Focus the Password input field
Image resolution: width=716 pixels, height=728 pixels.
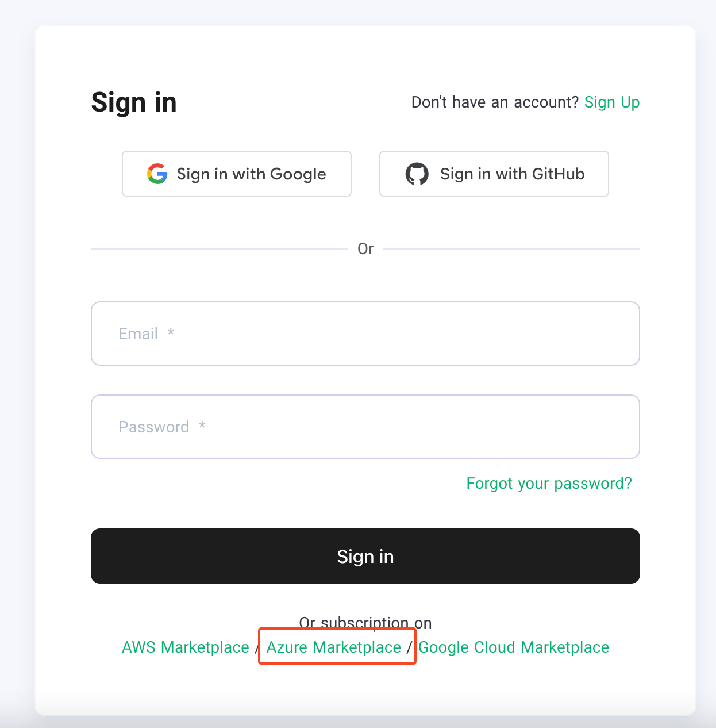365,427
